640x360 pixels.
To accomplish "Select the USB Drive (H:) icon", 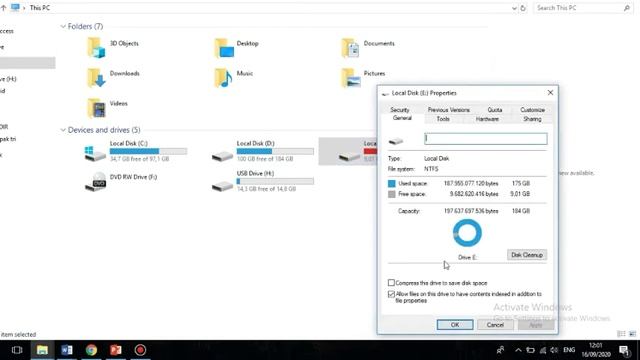I will coord(222,186).
